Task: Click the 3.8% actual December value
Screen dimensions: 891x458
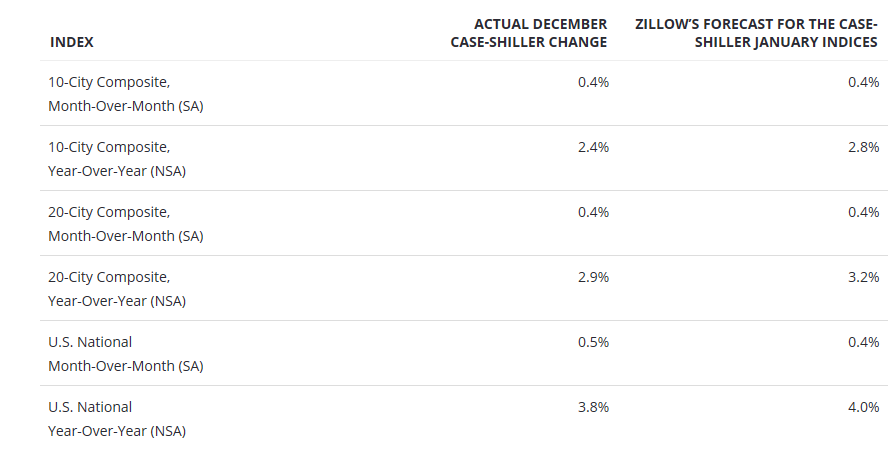Action: pyautogui.click(x=593, y=407)
